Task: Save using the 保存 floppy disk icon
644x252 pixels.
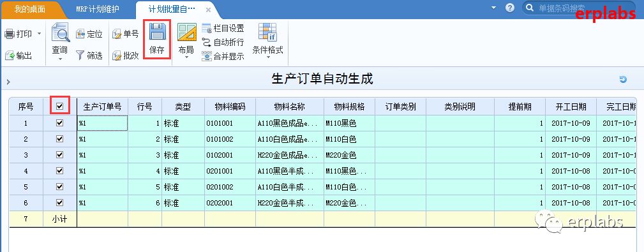Action: pos(157,33)
